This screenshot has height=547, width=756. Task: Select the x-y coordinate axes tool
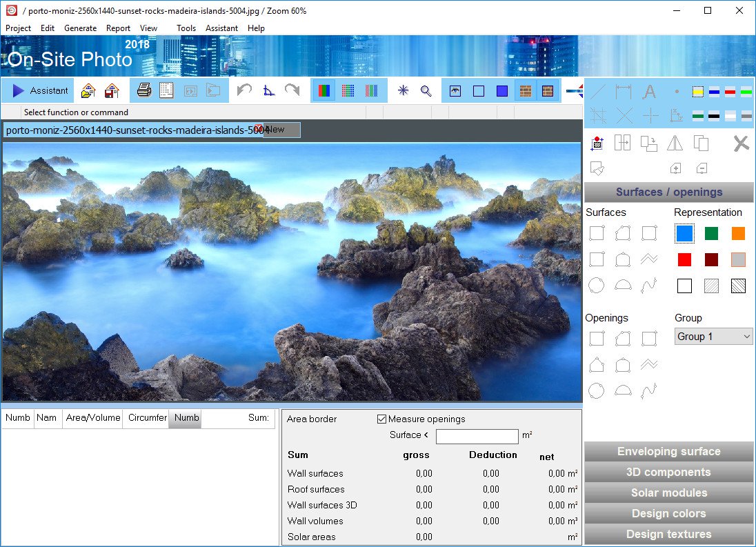[x=677, y=116]
